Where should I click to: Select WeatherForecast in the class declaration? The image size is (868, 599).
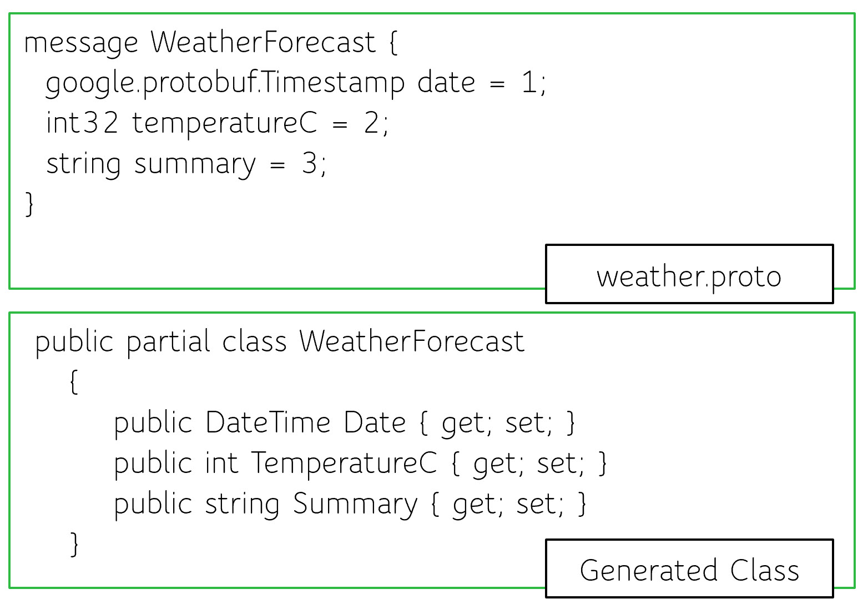(411, 341)
